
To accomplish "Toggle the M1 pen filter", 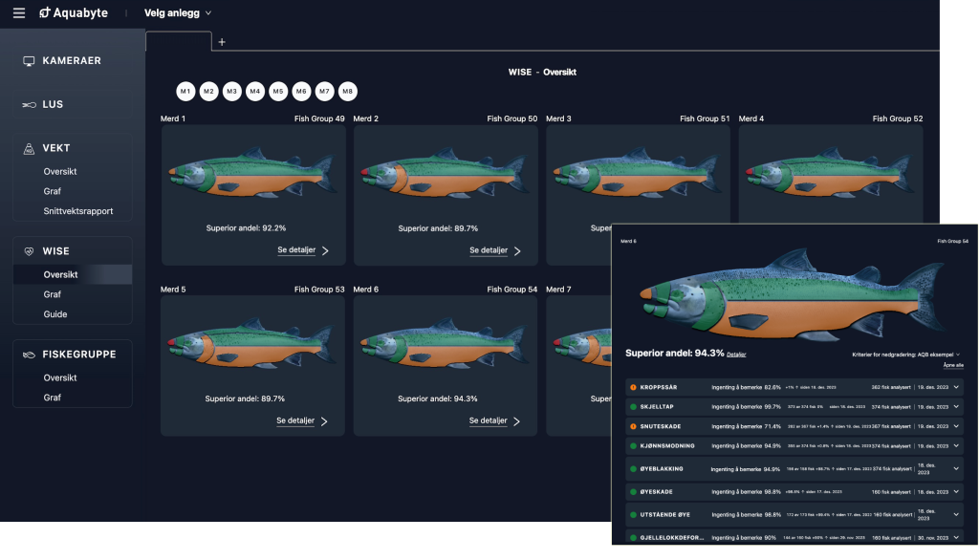I will (185, 92).
